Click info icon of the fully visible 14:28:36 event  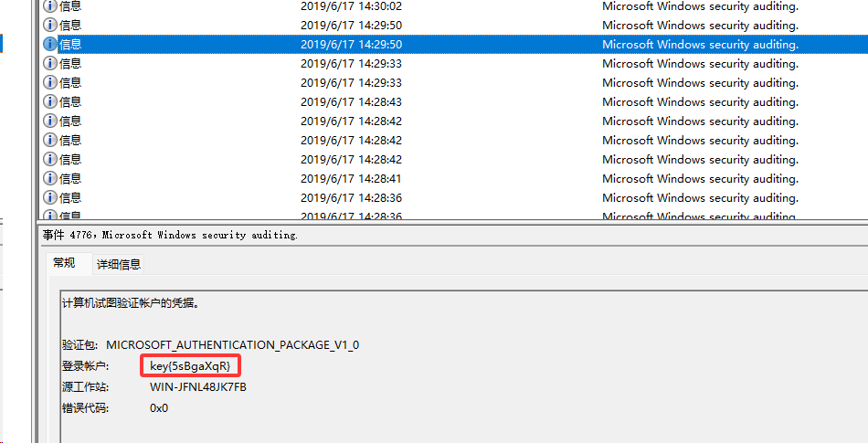click(x=50, y=197)
